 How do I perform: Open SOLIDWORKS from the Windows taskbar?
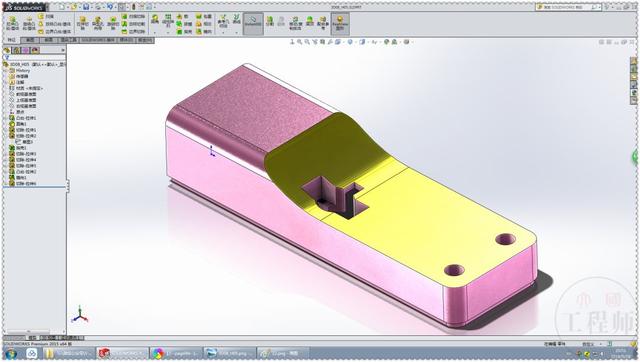tap(122, 353)
